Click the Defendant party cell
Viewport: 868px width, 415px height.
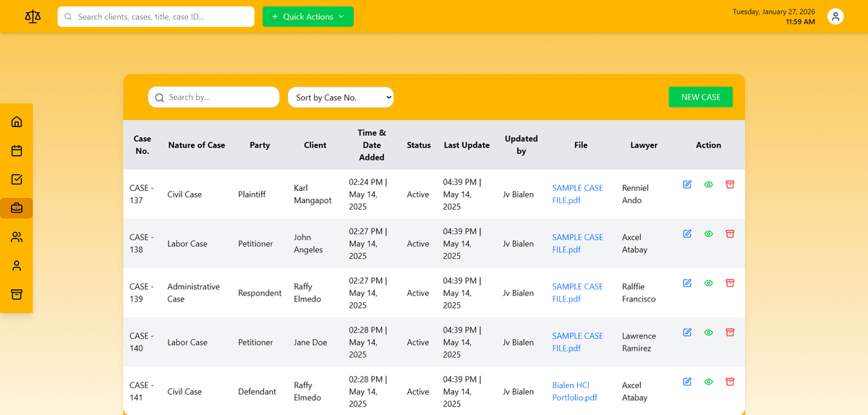pos(257,391)
